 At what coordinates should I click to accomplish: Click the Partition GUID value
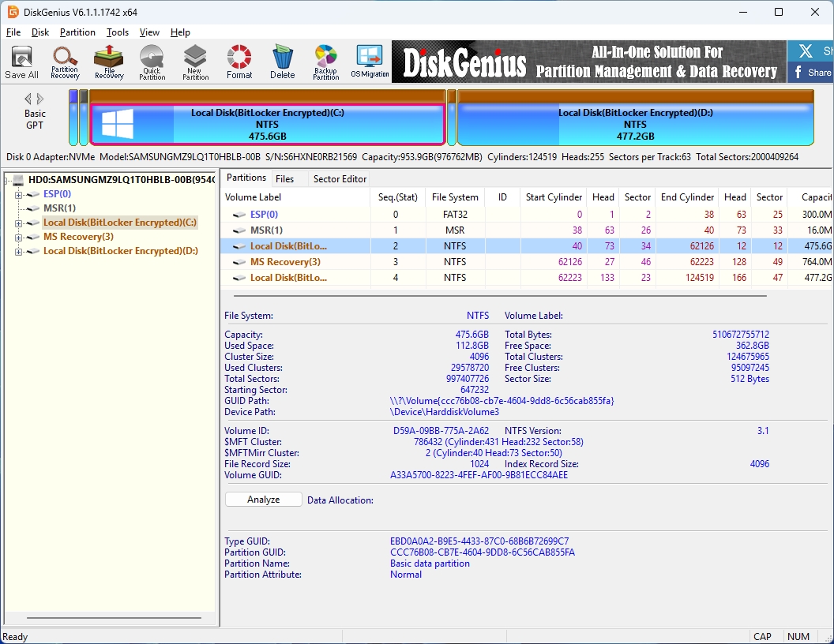483,552
